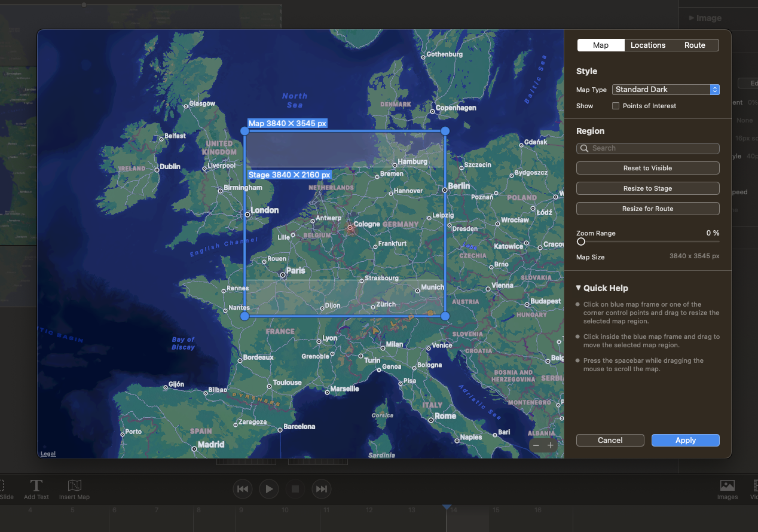Click the Zoom Range slider handle
The height and width of the screenshot is (532, 758).
click(580, 241)
